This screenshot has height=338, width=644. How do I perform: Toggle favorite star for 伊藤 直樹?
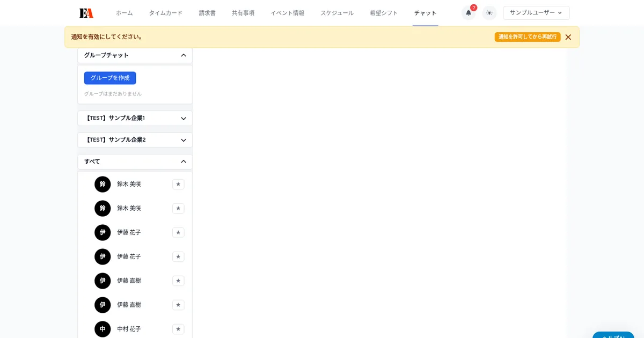point(178,281)
